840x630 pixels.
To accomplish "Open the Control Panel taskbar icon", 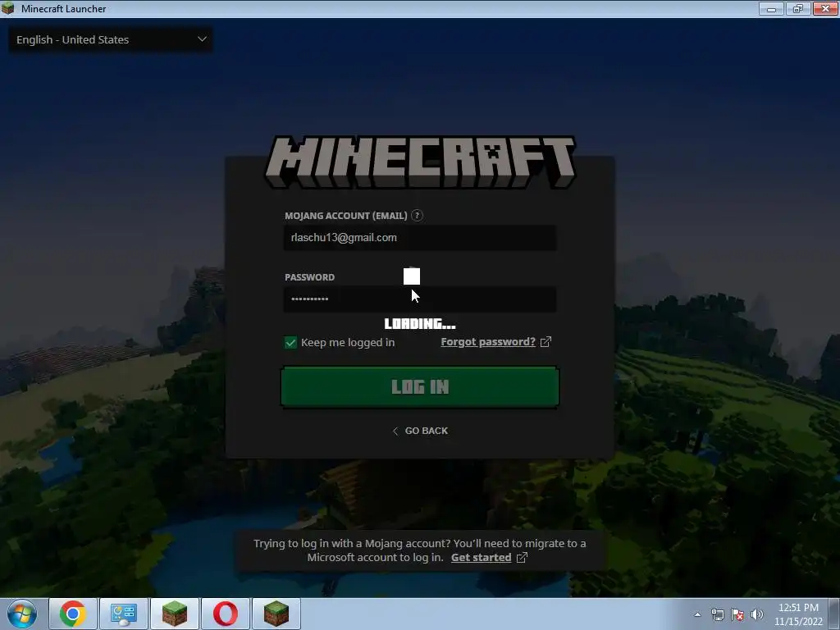I will point(124,614).
